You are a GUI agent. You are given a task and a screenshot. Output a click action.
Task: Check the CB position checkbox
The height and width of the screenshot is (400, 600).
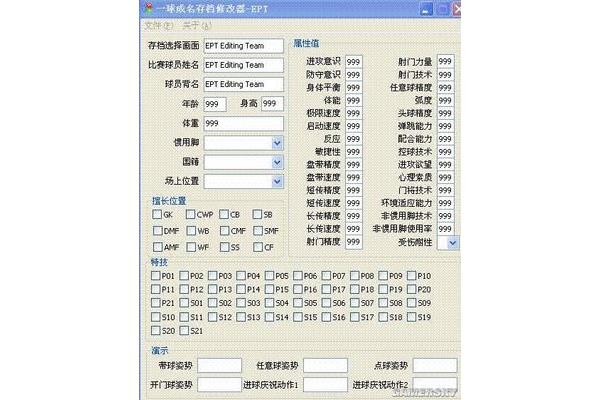pyautogui.click(x=224, y=214)
